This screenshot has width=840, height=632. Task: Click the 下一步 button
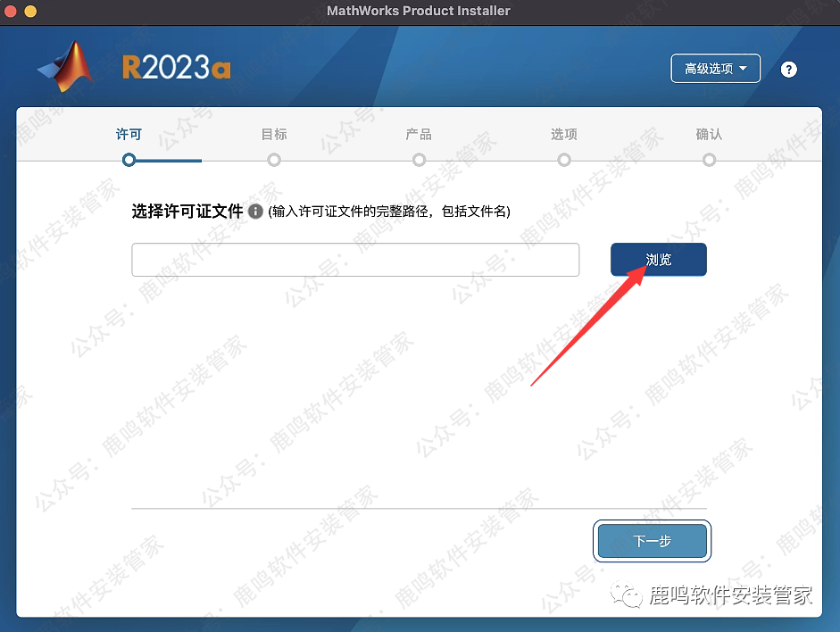tap(652, 541)
